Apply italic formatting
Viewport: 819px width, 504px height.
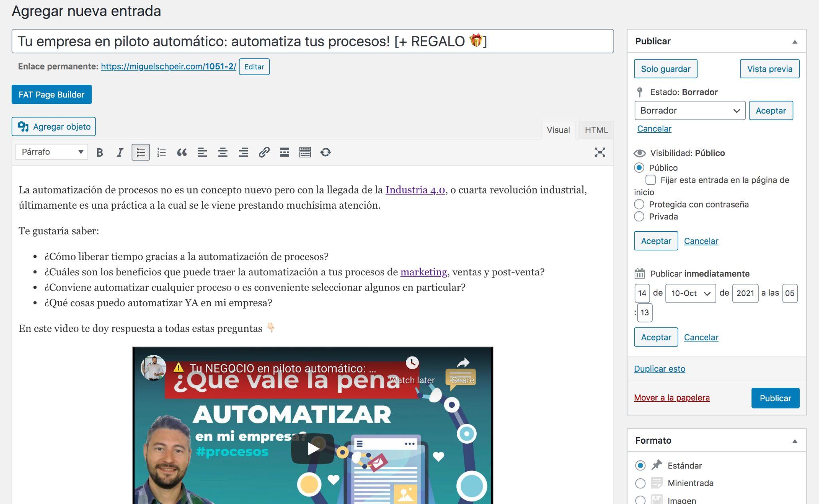tap(120, 152)
